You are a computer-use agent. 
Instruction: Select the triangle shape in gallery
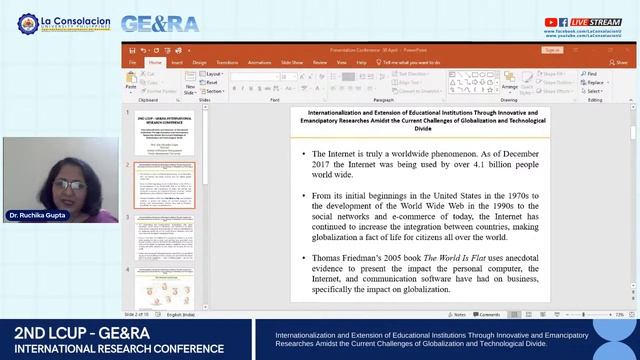pos(452,82)
